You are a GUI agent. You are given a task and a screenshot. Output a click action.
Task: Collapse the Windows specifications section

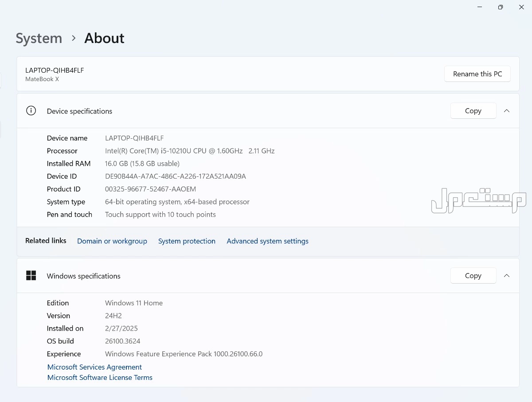tap(507, 276)
